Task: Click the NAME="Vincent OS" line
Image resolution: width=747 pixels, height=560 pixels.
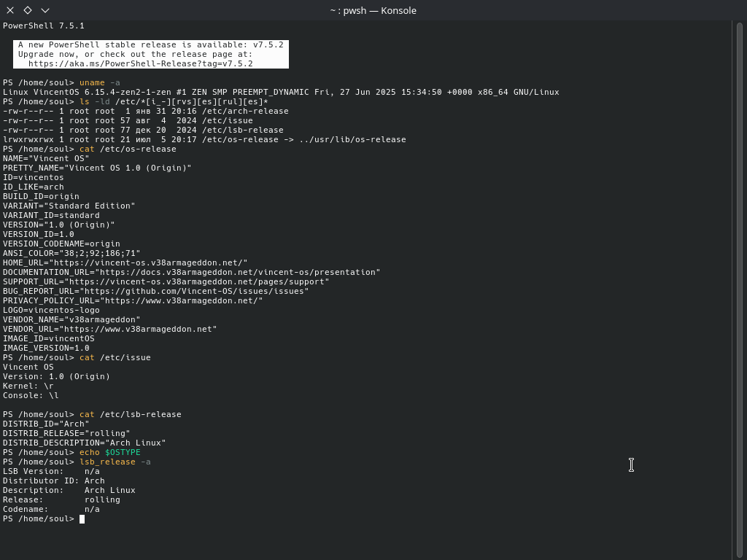Action: (46, 158)
